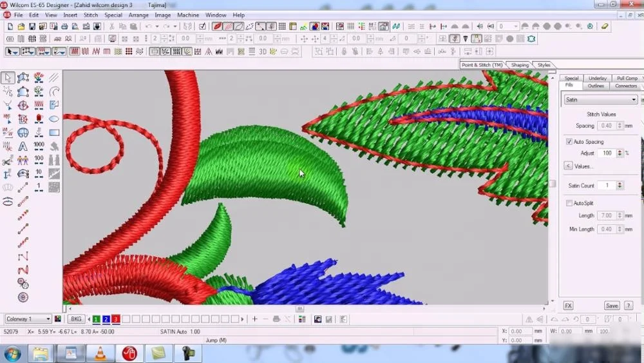Open a file with the folder icon
Image resolution: width=644 pixels, height=363 pixels.
click(21, 26)
